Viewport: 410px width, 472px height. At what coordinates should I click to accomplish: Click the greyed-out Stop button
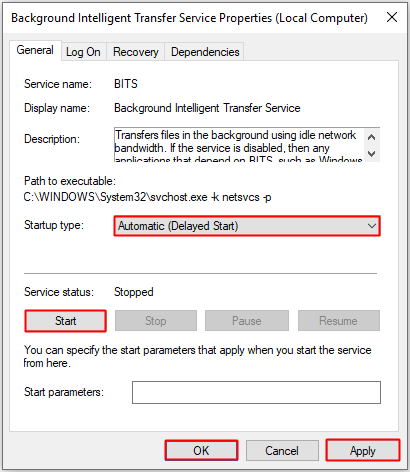point(156,321)
